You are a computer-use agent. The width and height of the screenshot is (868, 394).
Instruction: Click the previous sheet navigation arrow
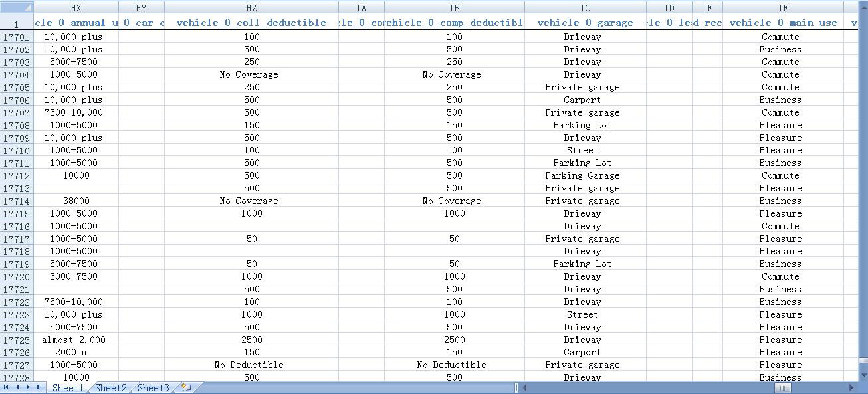click(17, 387)
